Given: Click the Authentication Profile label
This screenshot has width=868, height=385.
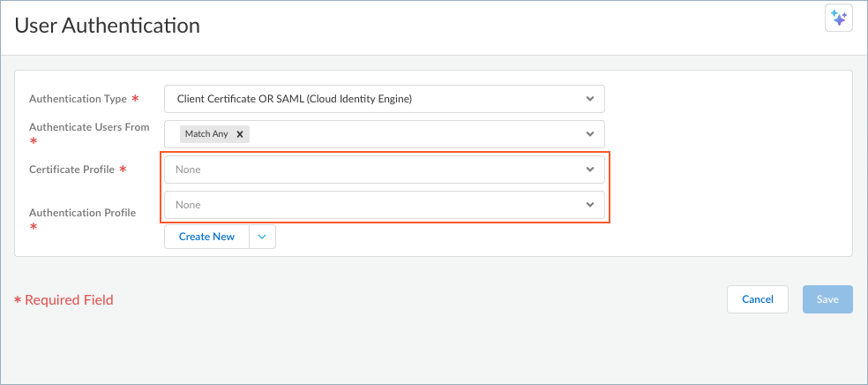Looking at the screenshot, I should pos(82,213).
